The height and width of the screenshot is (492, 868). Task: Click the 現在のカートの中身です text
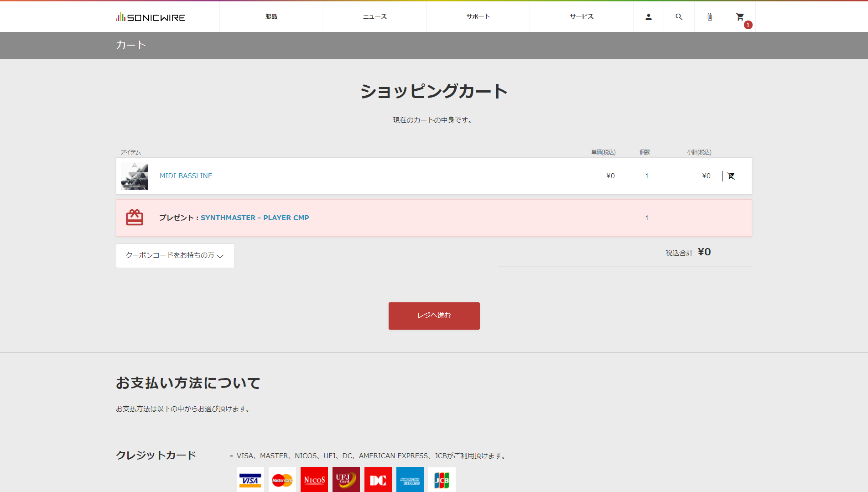click(433, 120)
